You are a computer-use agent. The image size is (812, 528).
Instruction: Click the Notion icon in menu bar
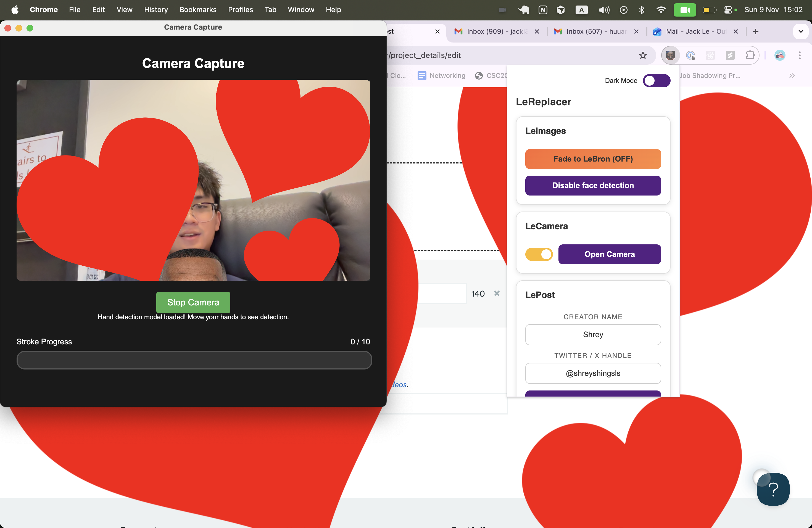click(542, 10)
